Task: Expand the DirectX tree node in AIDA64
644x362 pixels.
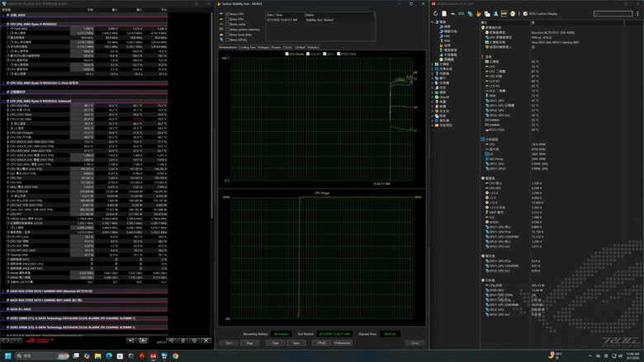Action: pos(432,97)
